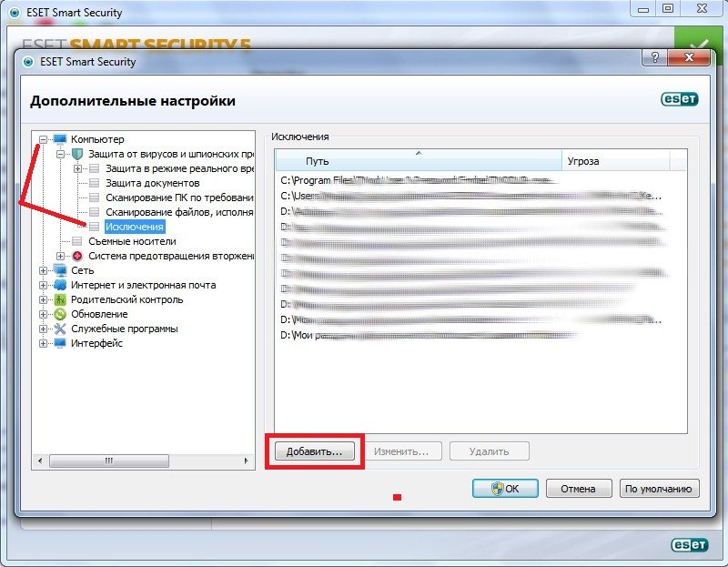Click the tree's left scroll arrow
This screenshot has width=728, height=567.
point(40,461)
